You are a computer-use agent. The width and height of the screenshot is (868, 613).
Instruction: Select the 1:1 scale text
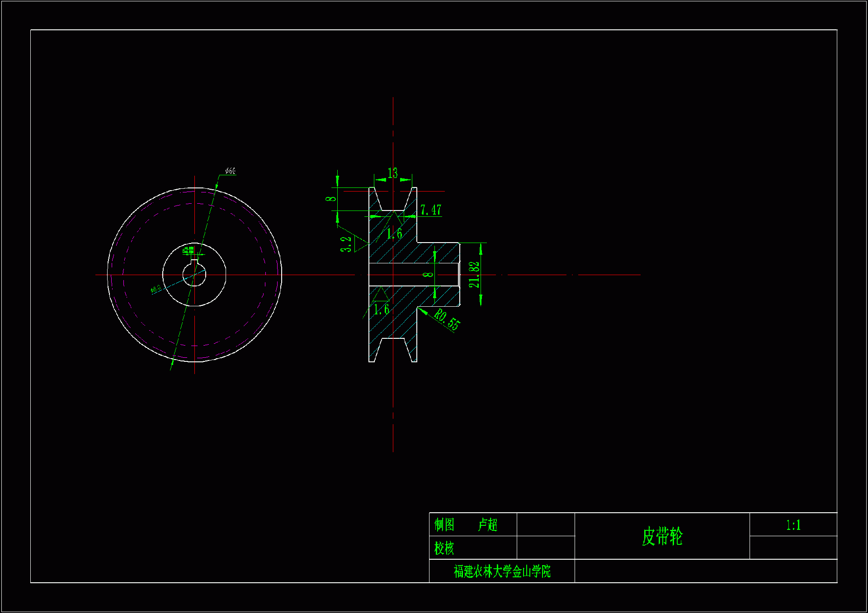pos(793,525)
